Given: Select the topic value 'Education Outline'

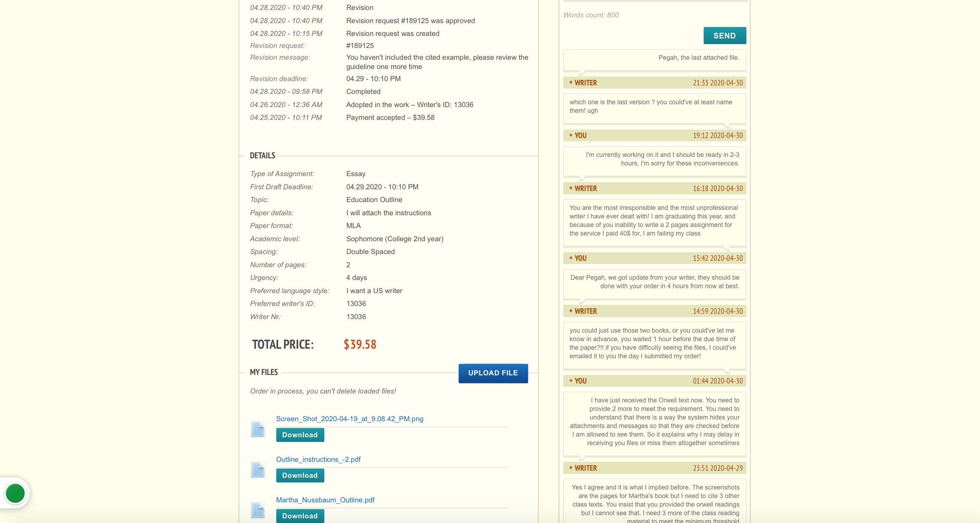Looking at the screenshot, I should coord(374,200).
